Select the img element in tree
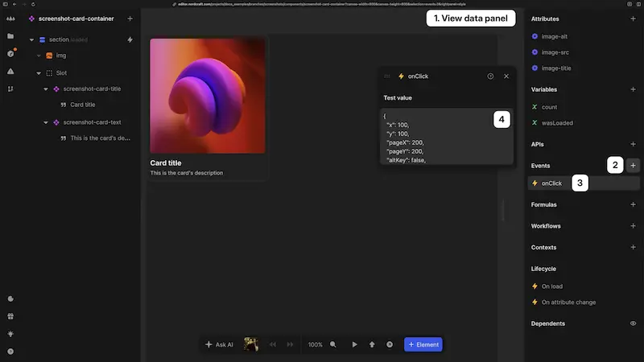The width and height of the screenshot is (644, 362). click(x=61, y=56)
